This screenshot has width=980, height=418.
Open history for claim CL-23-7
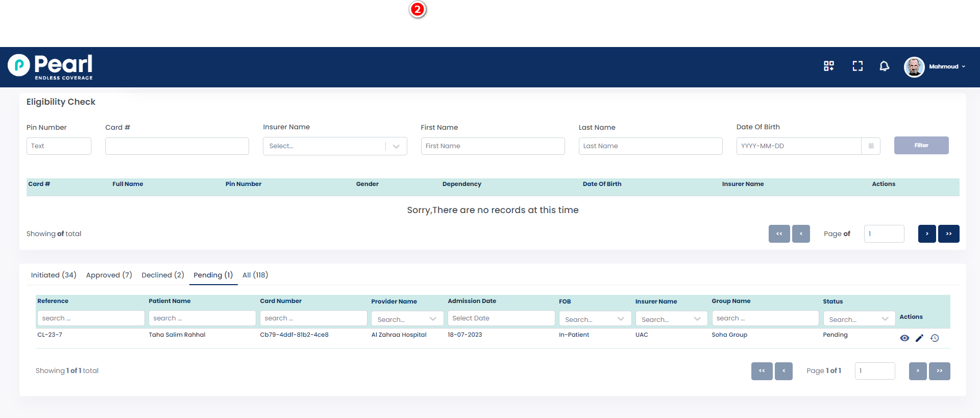pos(935,338)
